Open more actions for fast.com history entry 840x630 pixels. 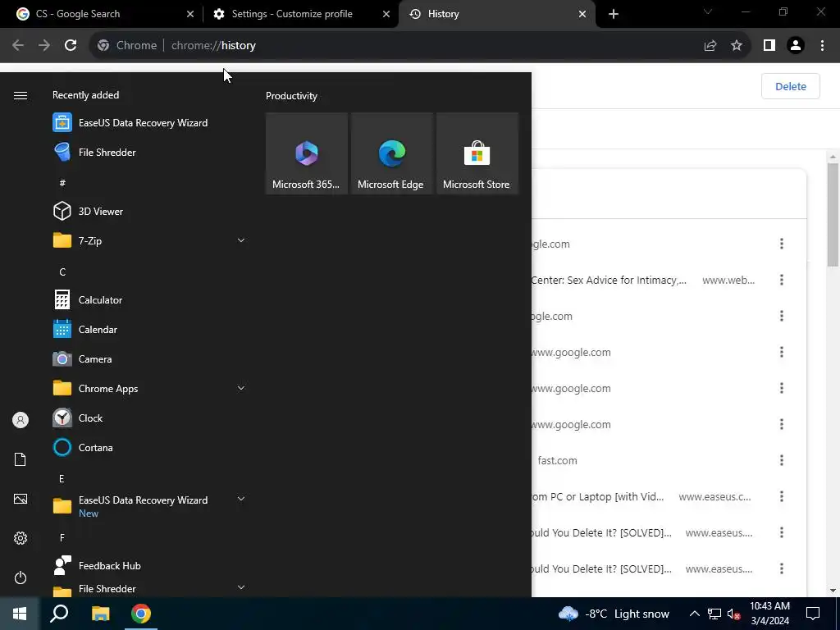click(x=782, y=460)
